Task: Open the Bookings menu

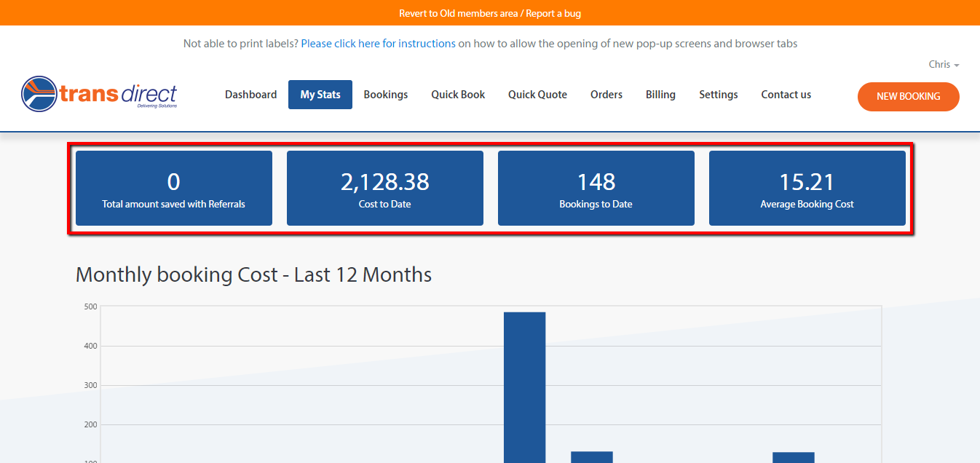Action: [x=386, y=95]
